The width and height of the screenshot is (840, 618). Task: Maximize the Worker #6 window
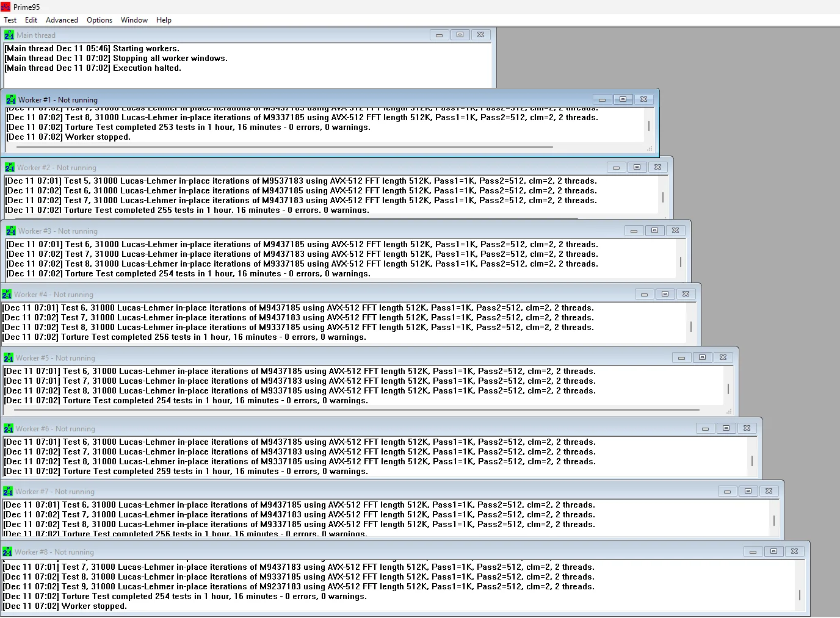[x=726, y=428]
